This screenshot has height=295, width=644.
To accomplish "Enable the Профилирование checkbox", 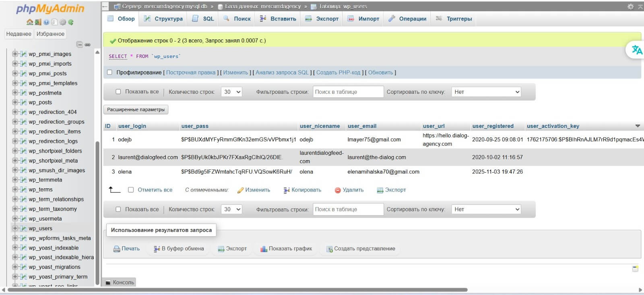I will (109, 72).
